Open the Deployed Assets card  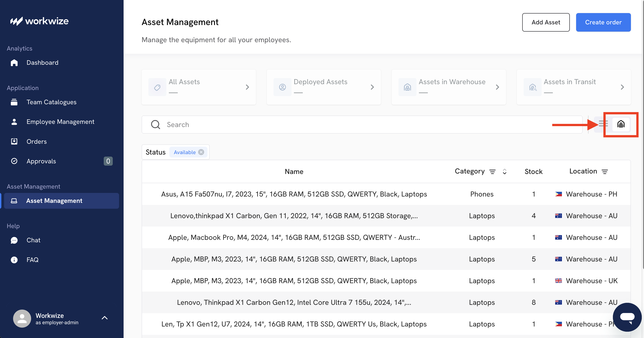(x=324, y=87)
